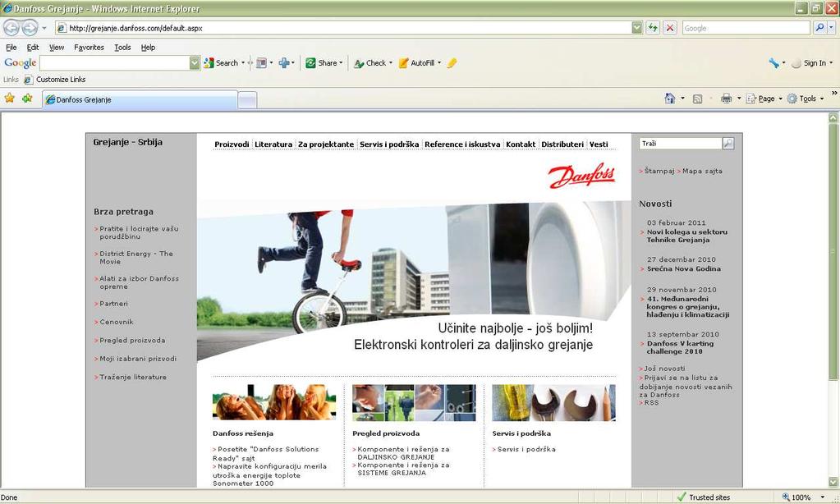
Task: Open the zoom level dropdown at 100%
Action: (822, 497)
